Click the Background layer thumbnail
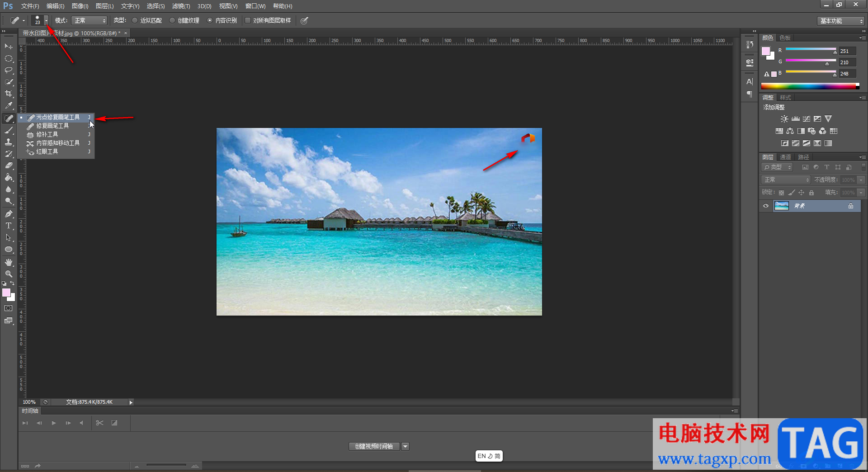Image resolution: width=868 pixels, height=472 pixels. pyautogui.click(x=782, y=206)
